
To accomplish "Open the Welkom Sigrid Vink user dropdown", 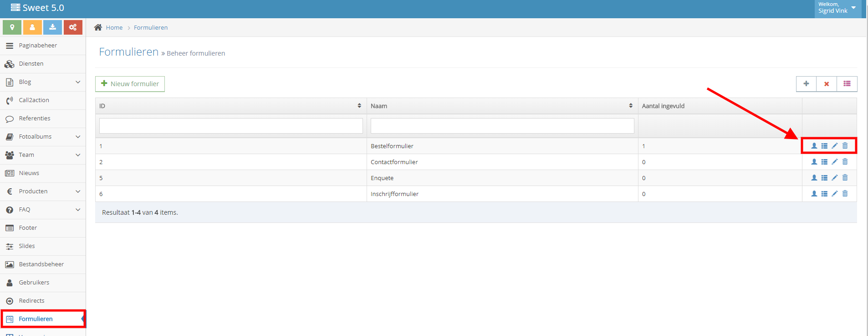I will click(x=837, y=8).
